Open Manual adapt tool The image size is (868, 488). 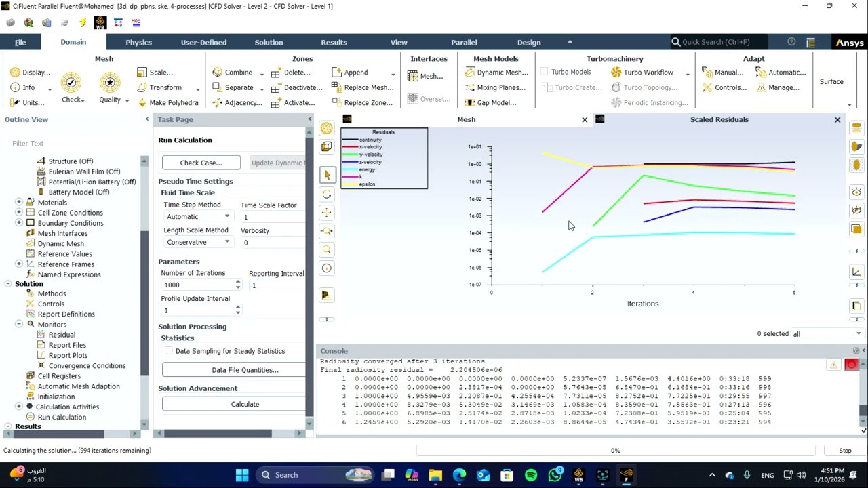point(723,73)
